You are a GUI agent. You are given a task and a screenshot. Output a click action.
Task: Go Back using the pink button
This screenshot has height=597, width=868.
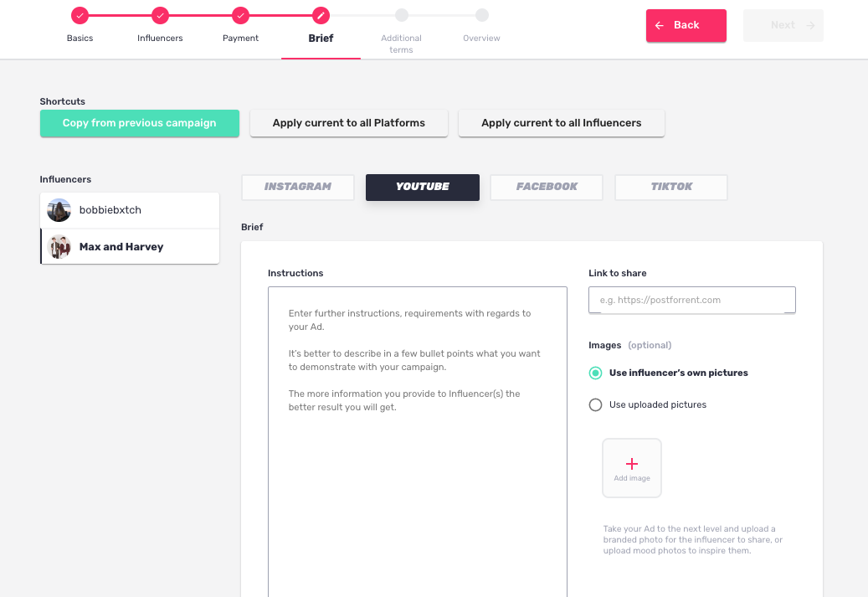(686, 25)
